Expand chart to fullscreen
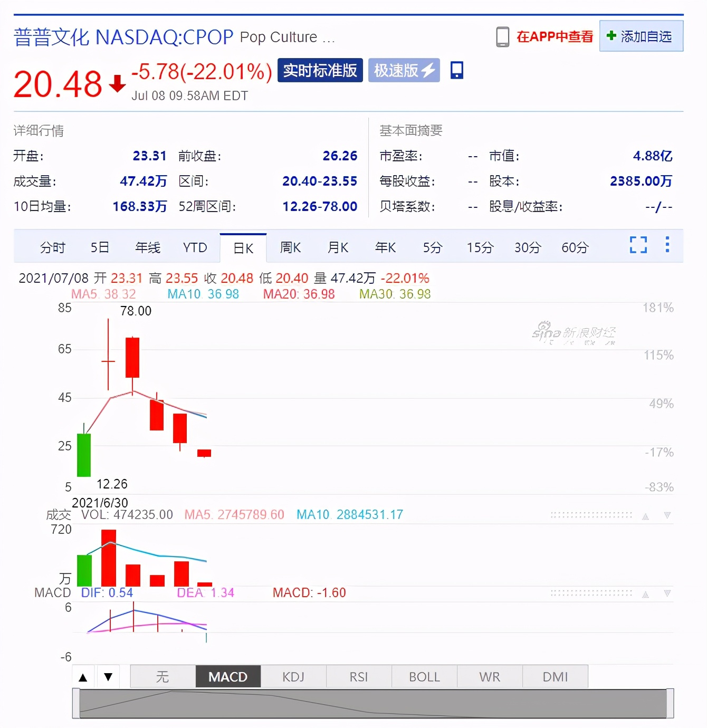The width and height of the screenshot is (707, 728). pyautogui.click(x=638, y=245)
